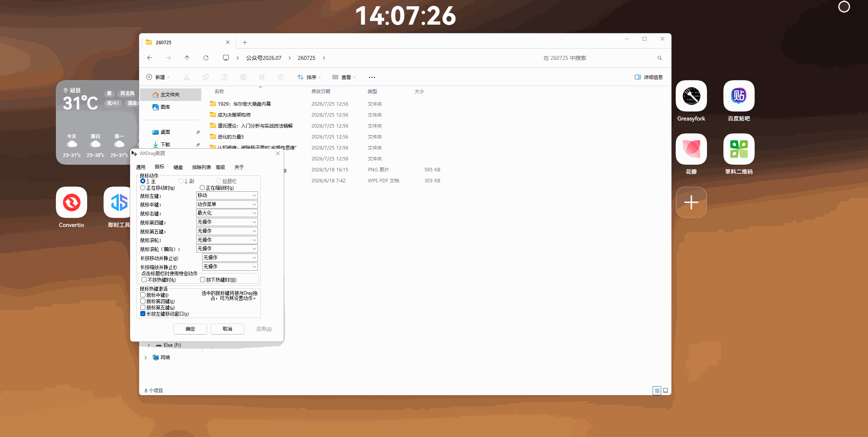Open the 鼠标右键 action dropdown

click(x=227, y=213)
